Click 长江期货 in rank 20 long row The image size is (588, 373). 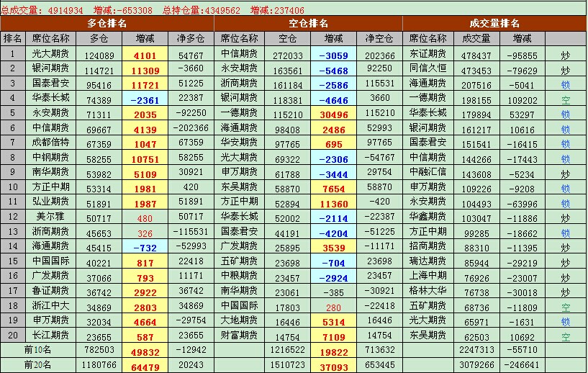[50, 335]
